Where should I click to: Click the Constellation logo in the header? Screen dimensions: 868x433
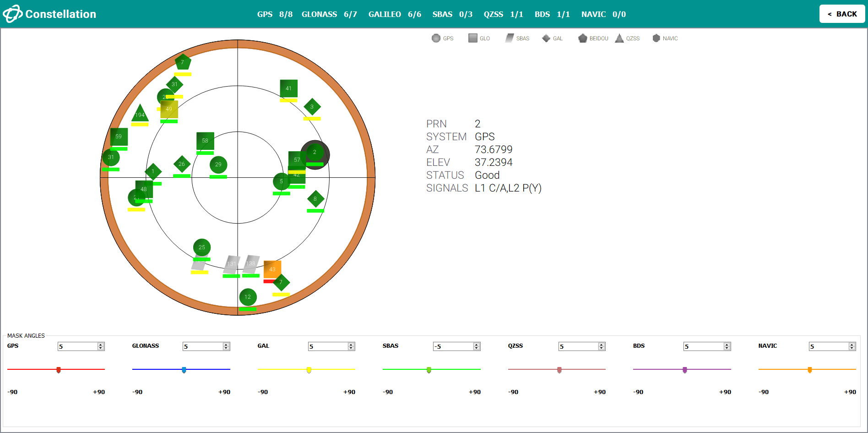tap(12, 14)
